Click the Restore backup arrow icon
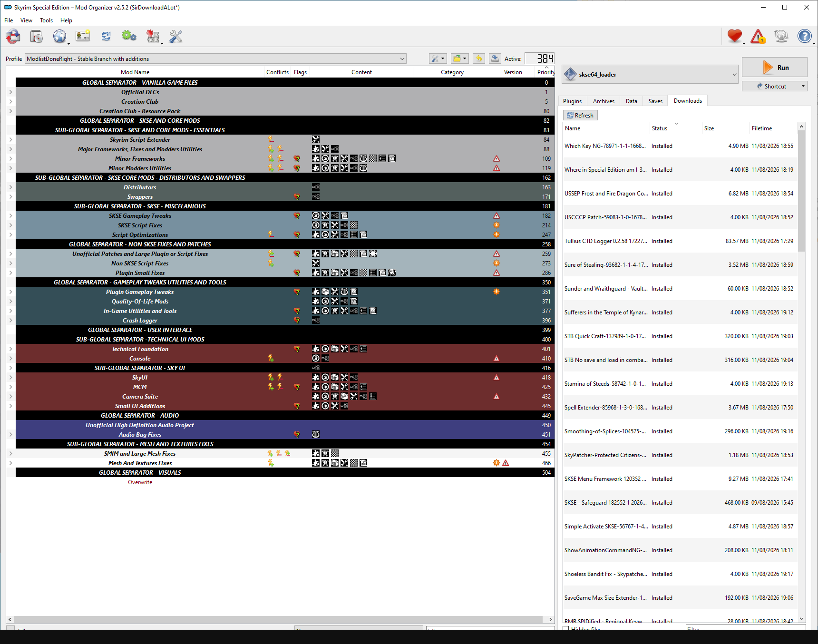Image resolution: width=818 pixels, height=644 pixels. pyautogui.click(x=479, y=59)
